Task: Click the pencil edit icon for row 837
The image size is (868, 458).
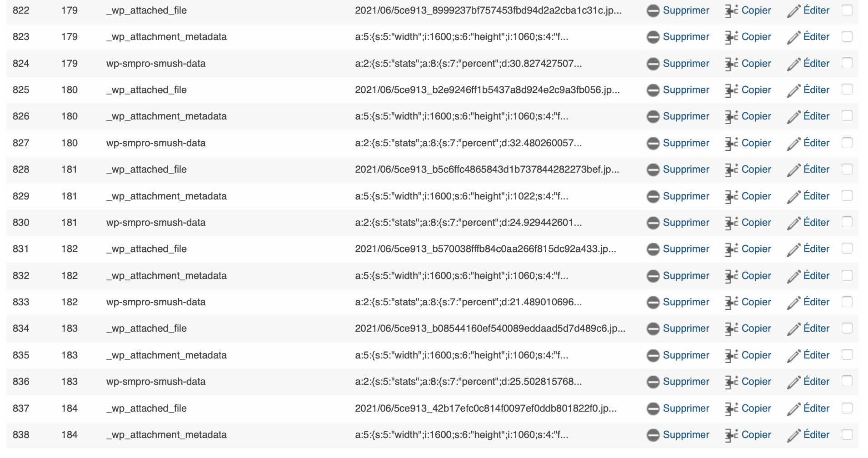Action: (x=793, y=408)
